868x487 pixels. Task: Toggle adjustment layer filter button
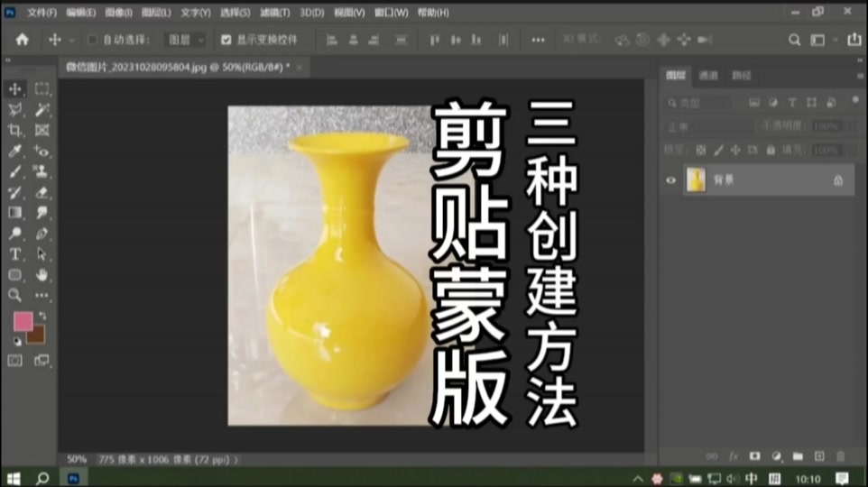773,103
